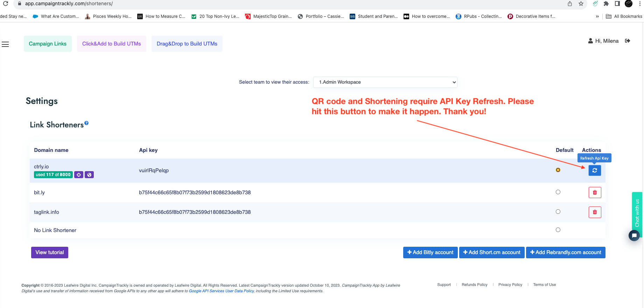Set bit.ly as the default shortener

558,192
